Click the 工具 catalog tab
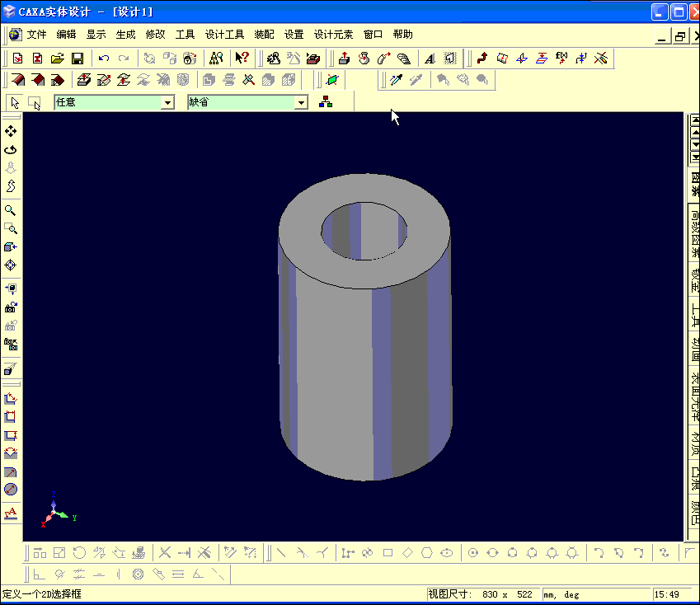Viewport: 700px width, 605px height. click(695, 315)
